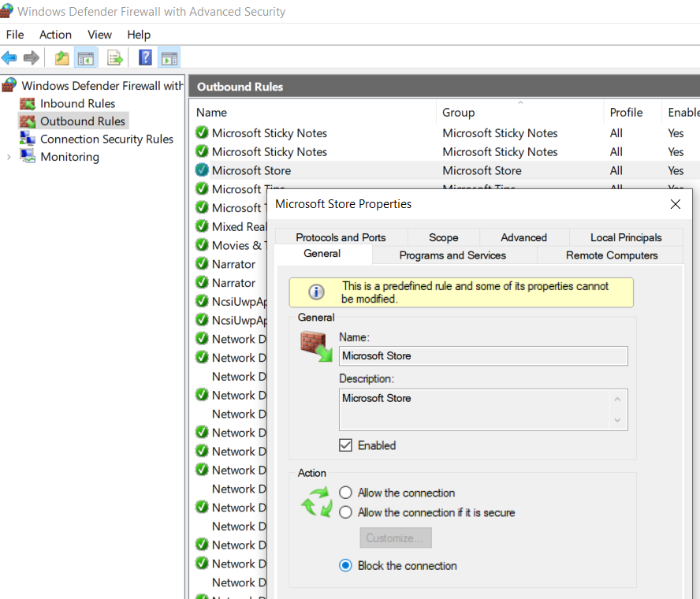The image size is (700, 599).
Task: Click check icon of first Microsoft Sticky Notes rule
Action: pyautogui.click(x=202, y=132)
